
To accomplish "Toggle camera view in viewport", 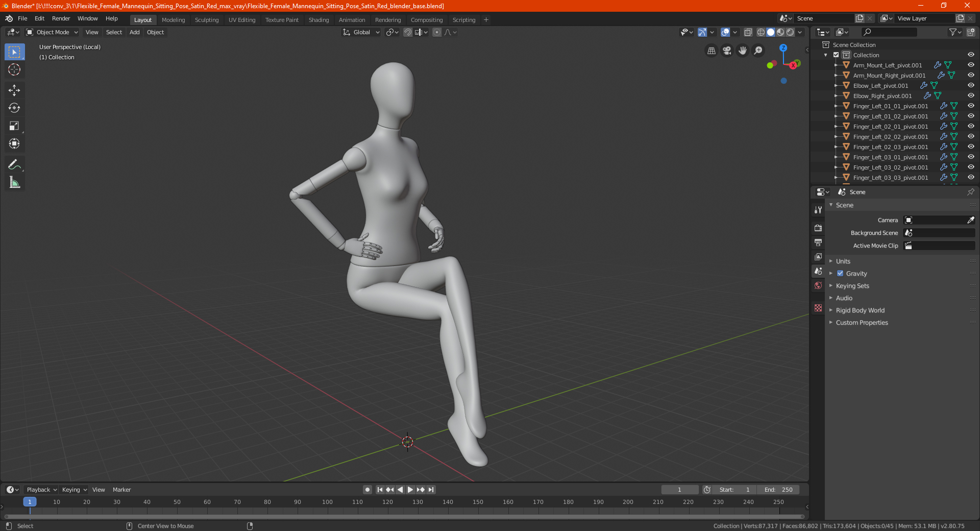I will (727, 51).
